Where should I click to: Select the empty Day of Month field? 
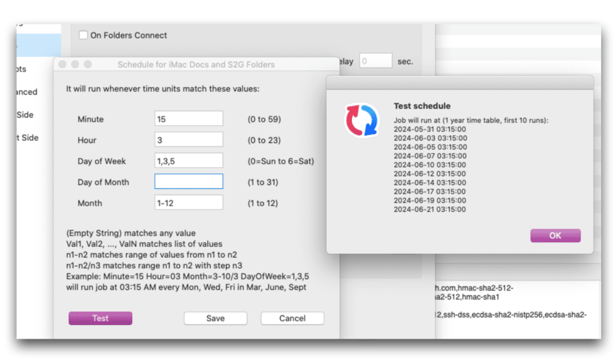189,181
